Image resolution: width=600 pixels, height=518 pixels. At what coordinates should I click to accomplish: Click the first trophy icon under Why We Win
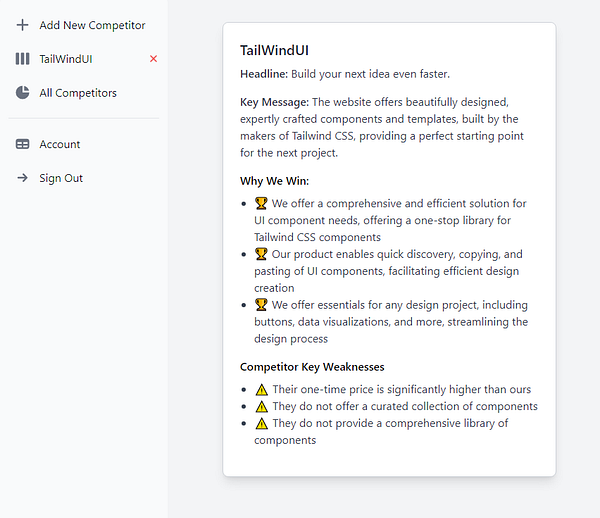click(262, 203)
